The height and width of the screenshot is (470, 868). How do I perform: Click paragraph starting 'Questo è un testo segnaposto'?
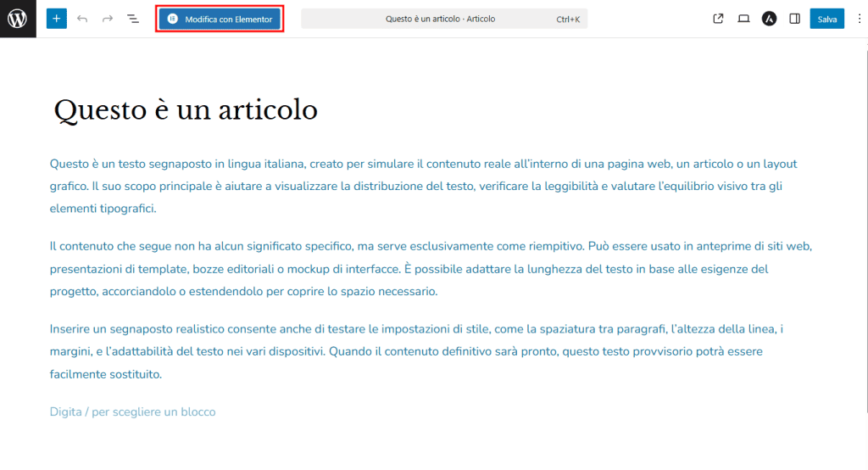point(424,187)
